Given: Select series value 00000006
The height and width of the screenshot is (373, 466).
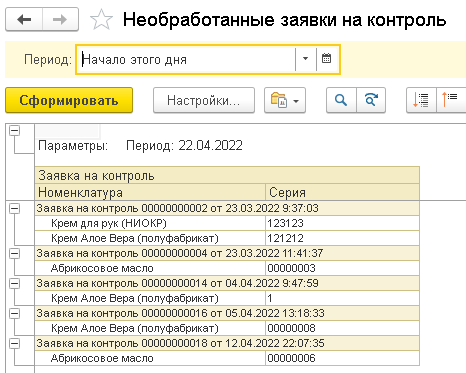Looking at the screenshot, I should [342, 358].
